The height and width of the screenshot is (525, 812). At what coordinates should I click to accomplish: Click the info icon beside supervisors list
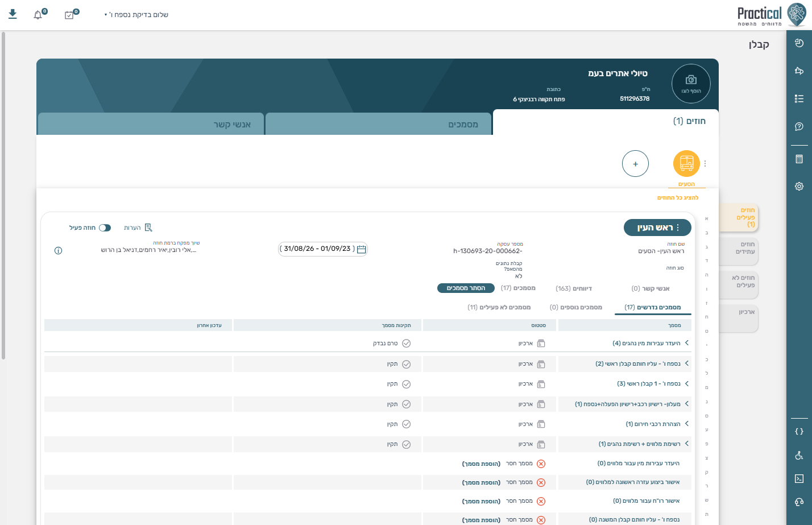[x=58, y=250]
